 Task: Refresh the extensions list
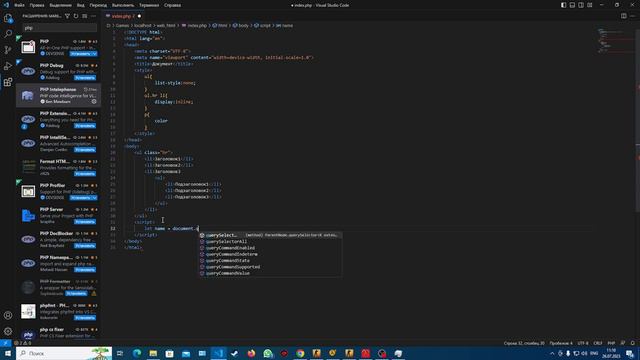point(76,16)
